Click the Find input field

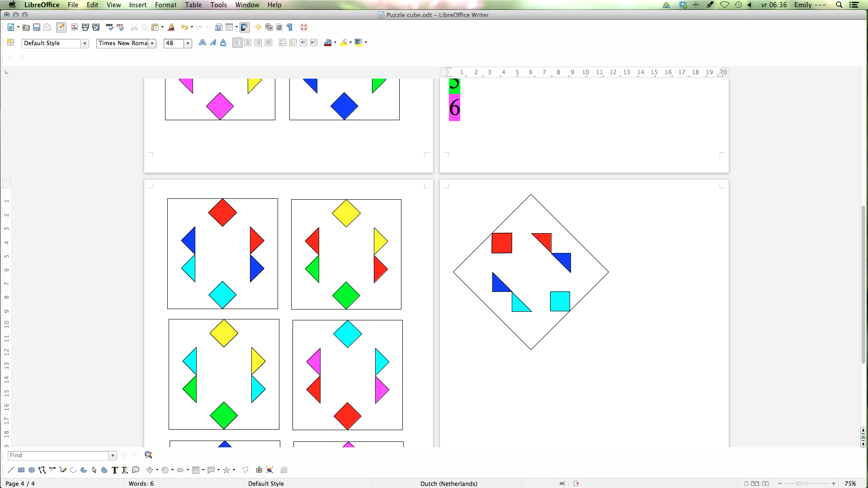point(57,455)
